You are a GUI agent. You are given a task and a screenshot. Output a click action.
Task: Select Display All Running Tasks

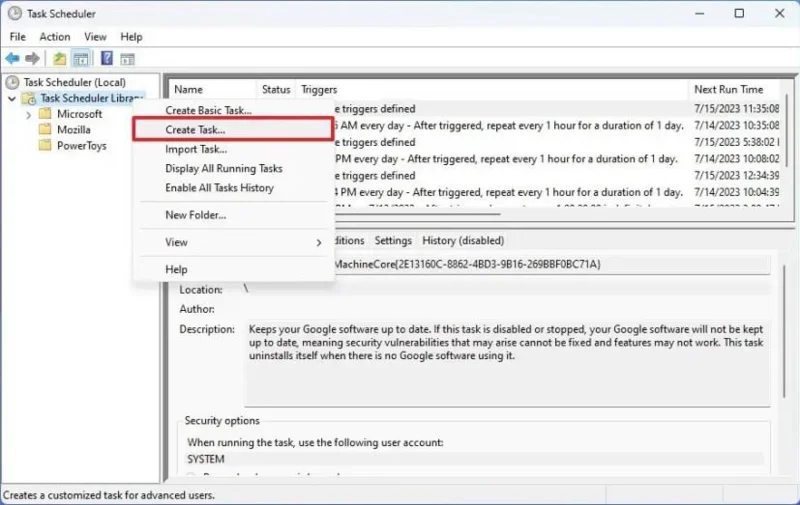click(x=234, y=168)
